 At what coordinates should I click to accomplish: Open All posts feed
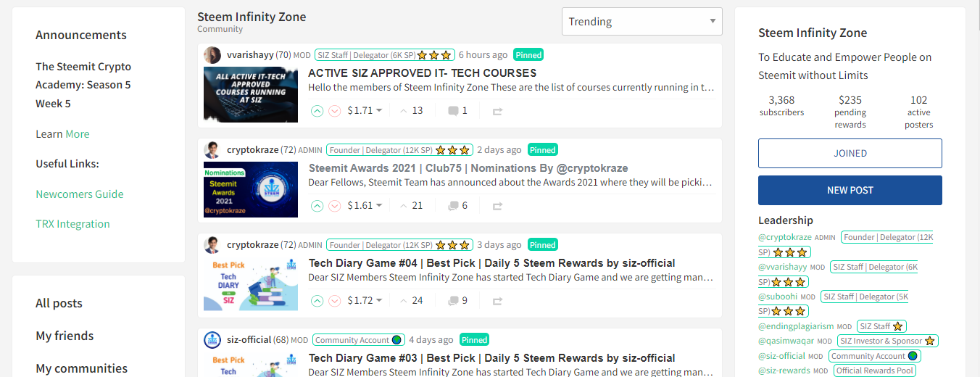point(59,303)
